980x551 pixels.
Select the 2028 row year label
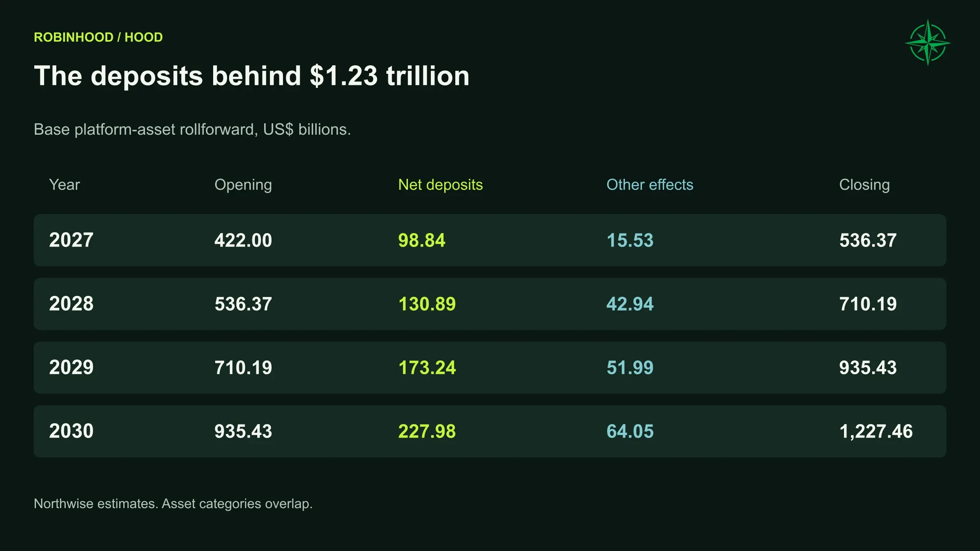click(x=71, y=304)
